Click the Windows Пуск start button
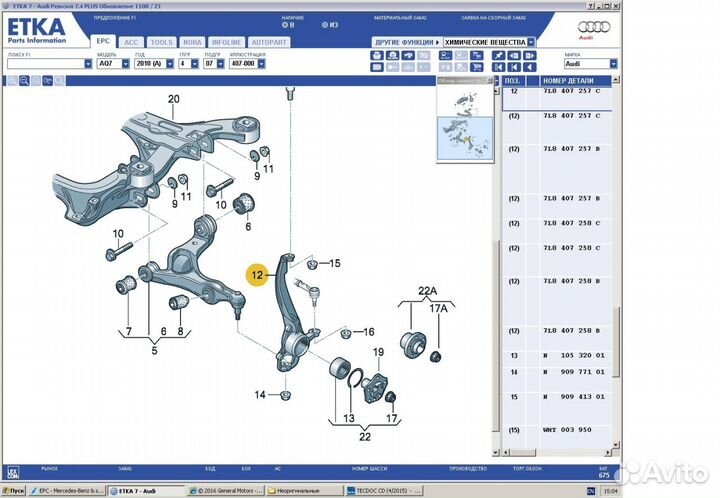The width and height of the screenshot is (720, 498). (x=12, y=492)
